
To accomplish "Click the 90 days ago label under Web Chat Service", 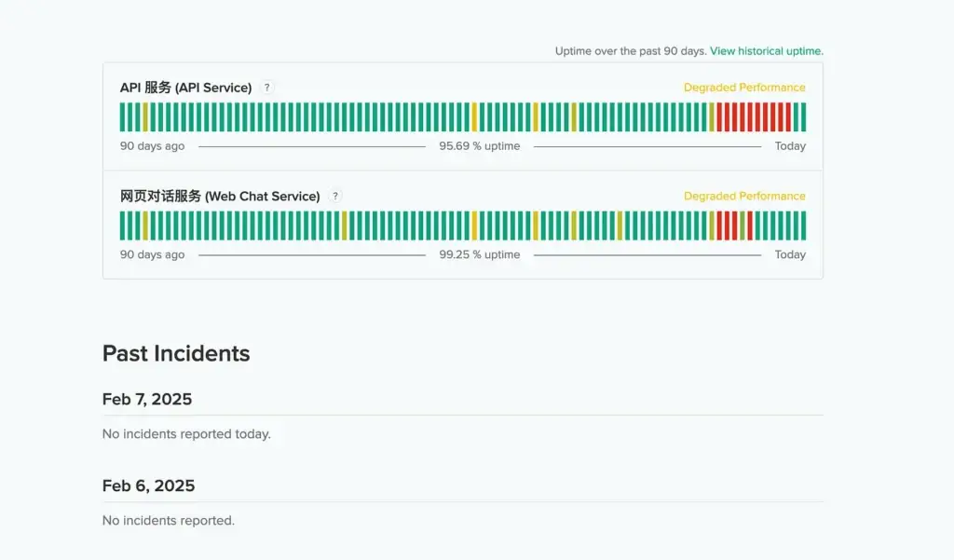I will [x=152, y=254].
